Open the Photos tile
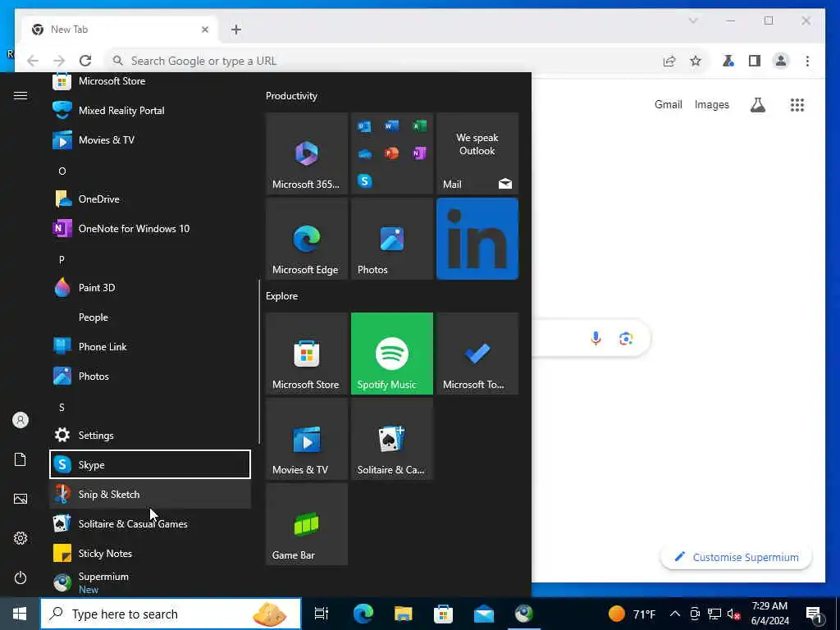The width and height of the screenshot is (840, 630). [x=391, y=239]
